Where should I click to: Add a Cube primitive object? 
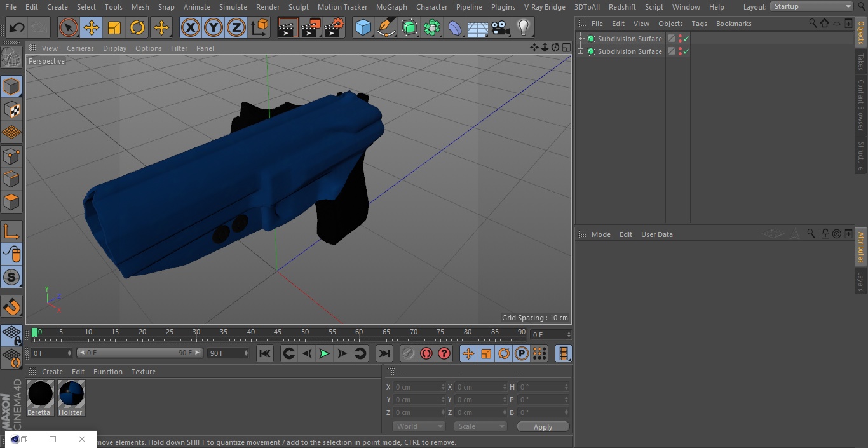click(x=363, y=27)
